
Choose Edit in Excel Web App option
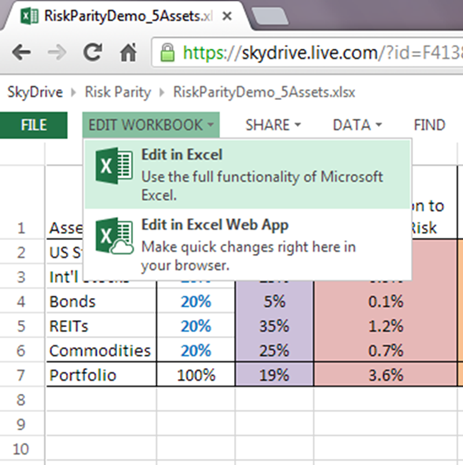tap(247, 244)
